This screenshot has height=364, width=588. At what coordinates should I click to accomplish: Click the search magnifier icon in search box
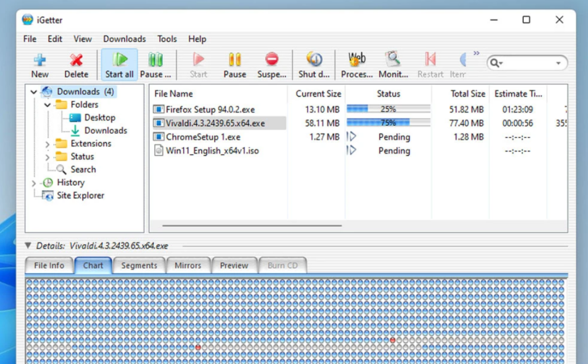click(x=495, y=63)
